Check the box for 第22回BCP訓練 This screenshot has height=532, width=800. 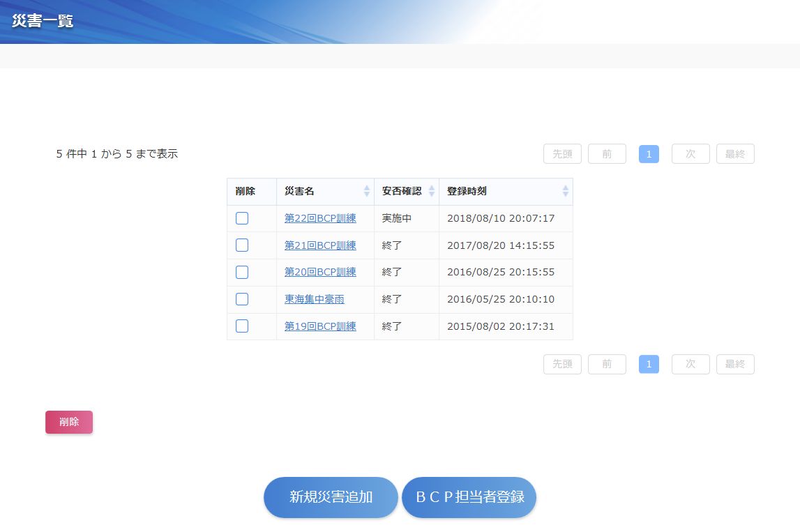point(242,218)
